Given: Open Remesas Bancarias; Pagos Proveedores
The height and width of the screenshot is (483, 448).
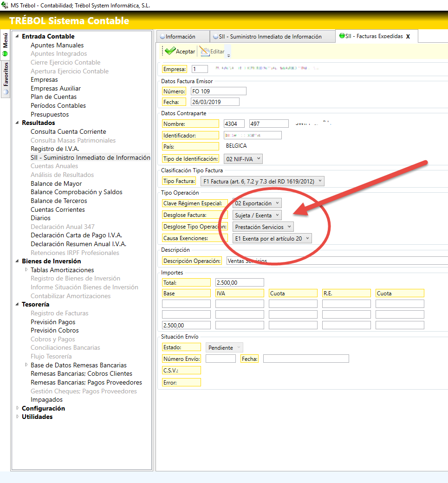Looking at the screenshot, I should click(x=86, y=382).
